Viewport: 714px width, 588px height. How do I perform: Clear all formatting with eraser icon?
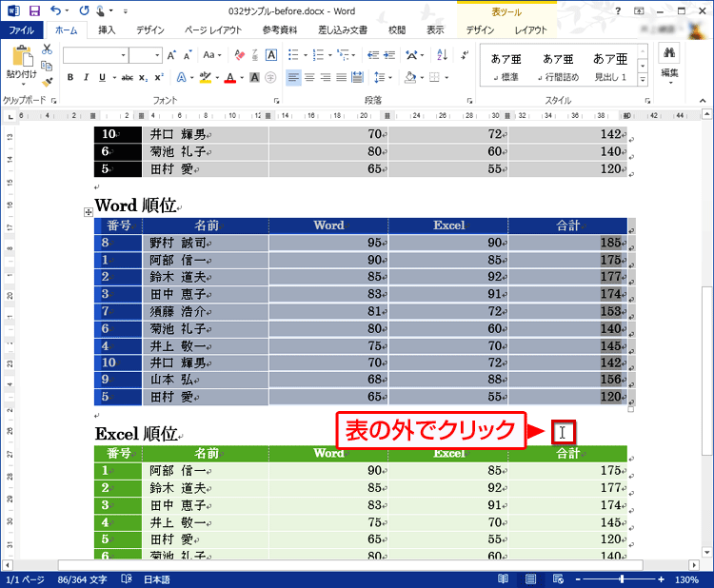[x=239, y=55]
